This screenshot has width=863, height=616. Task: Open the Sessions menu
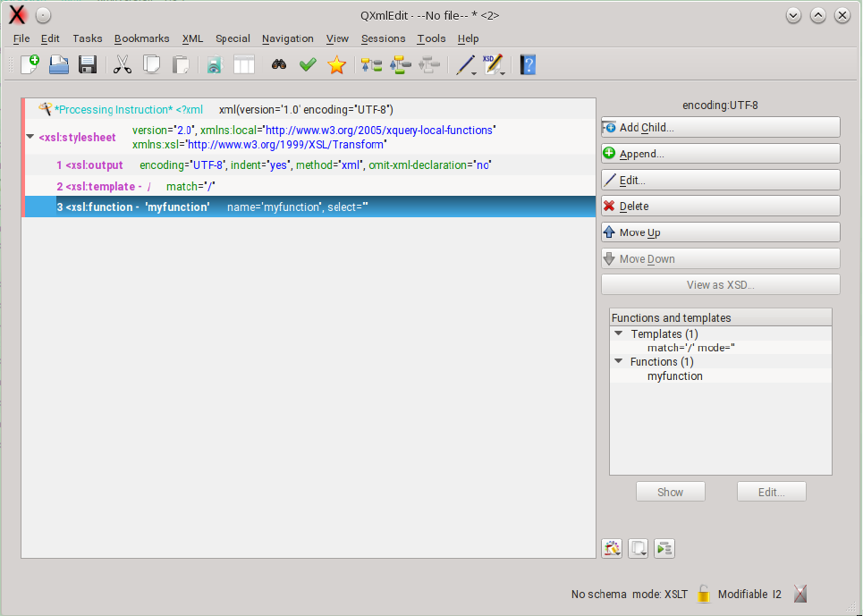[383, 38]
